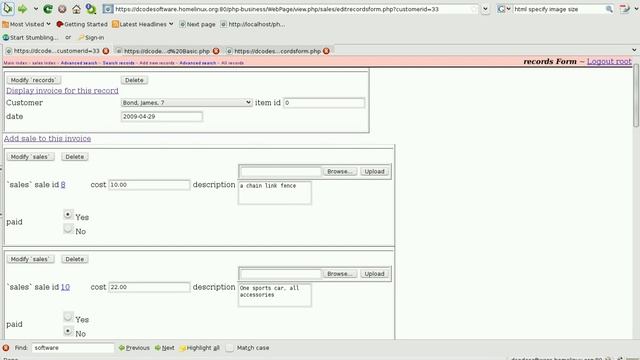The width and height of the screenshot is (640, 360).
Task: Open the sale id 10 link
Action: (x=65, y=287)
